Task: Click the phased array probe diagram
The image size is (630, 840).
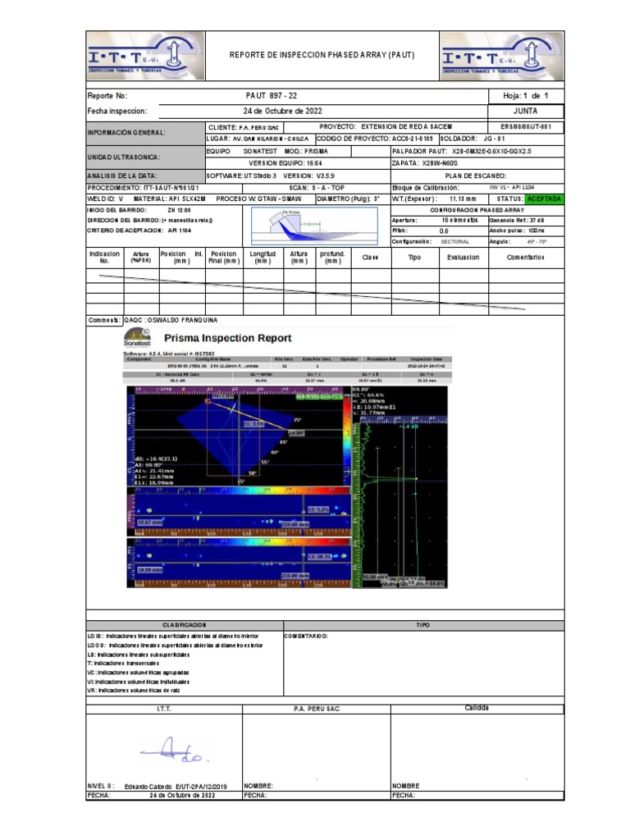Action: [x=314, y=226]
